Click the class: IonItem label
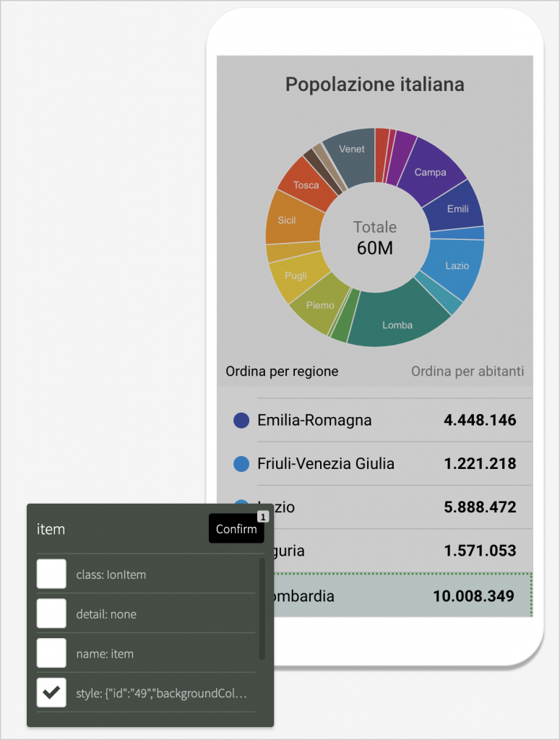 [111, 575]
